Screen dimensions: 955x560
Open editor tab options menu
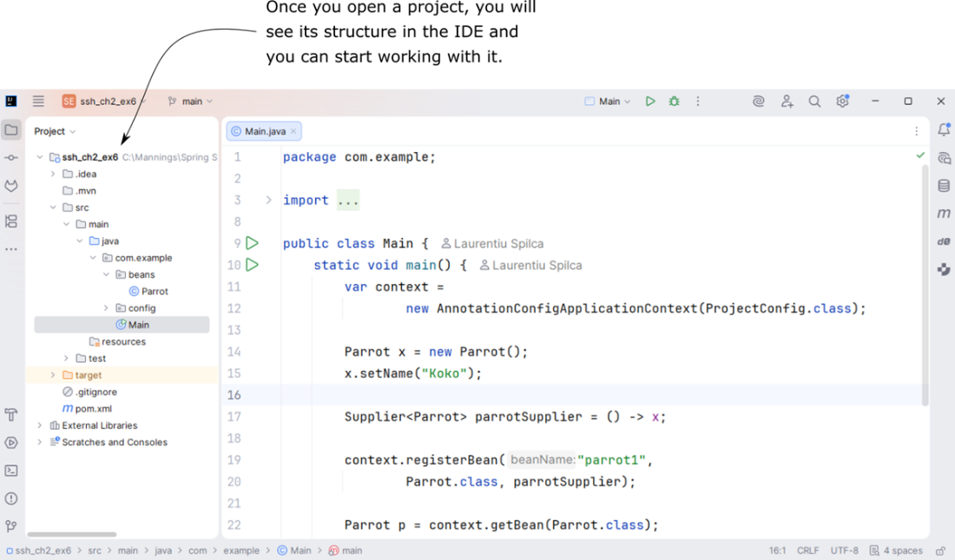[916, 131]
